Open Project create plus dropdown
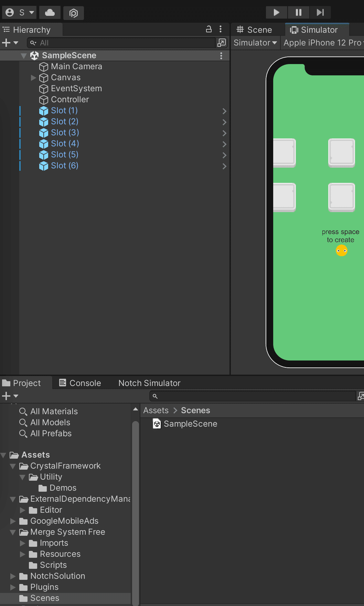The width and height of the screenshot is (364, 606). 10,396
